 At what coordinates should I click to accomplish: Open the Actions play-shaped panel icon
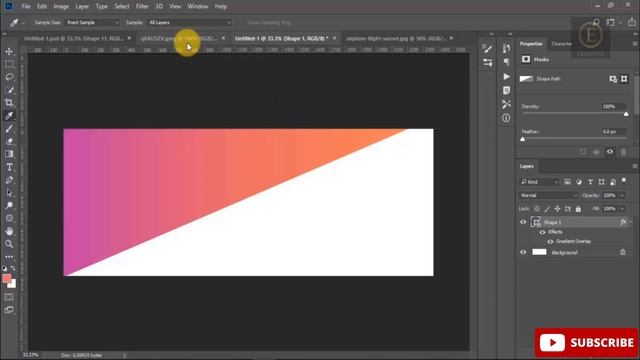507,77
